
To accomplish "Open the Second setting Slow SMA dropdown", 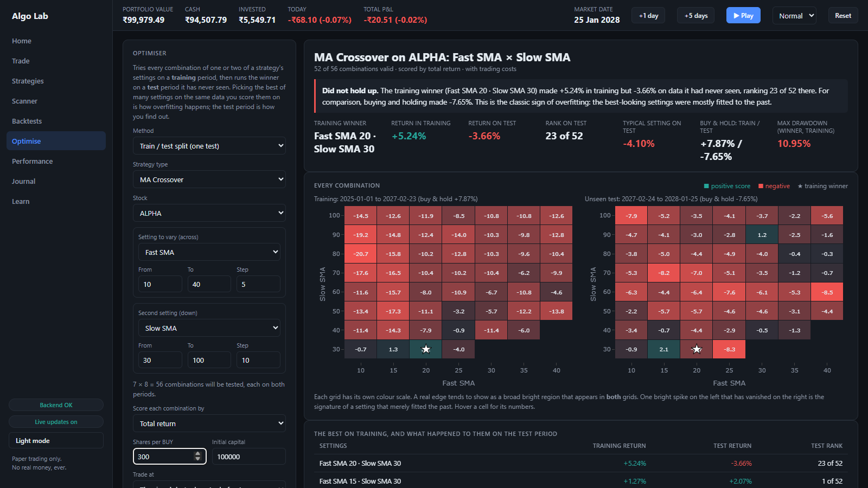I will (x=209, y=328).
